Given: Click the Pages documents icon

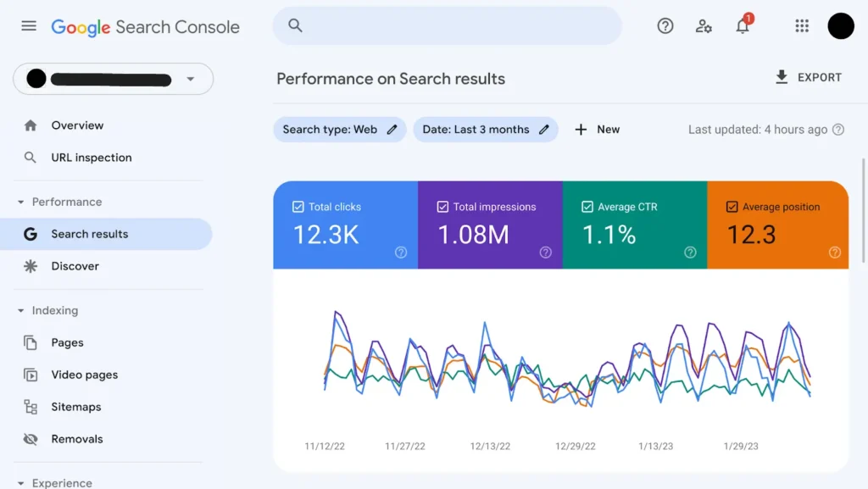Looking at the screenshot, I should tap(31, 342).
